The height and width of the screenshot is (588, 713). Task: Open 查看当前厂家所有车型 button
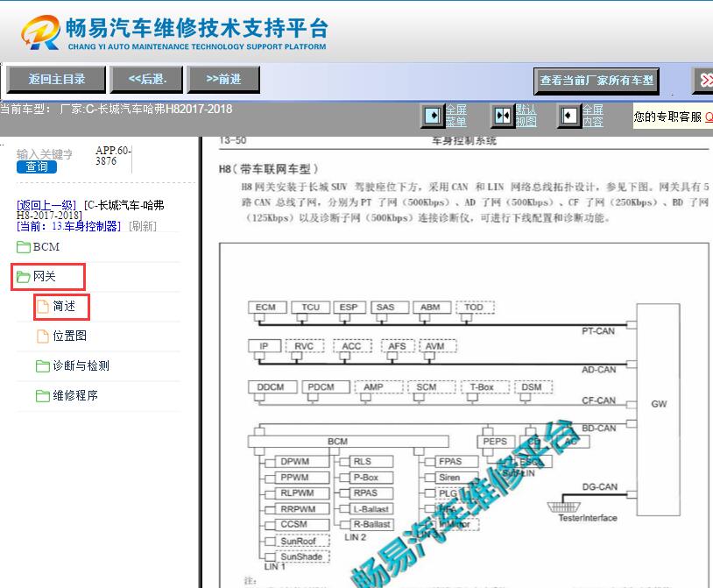pyautogui.click(x=597, y=81)
